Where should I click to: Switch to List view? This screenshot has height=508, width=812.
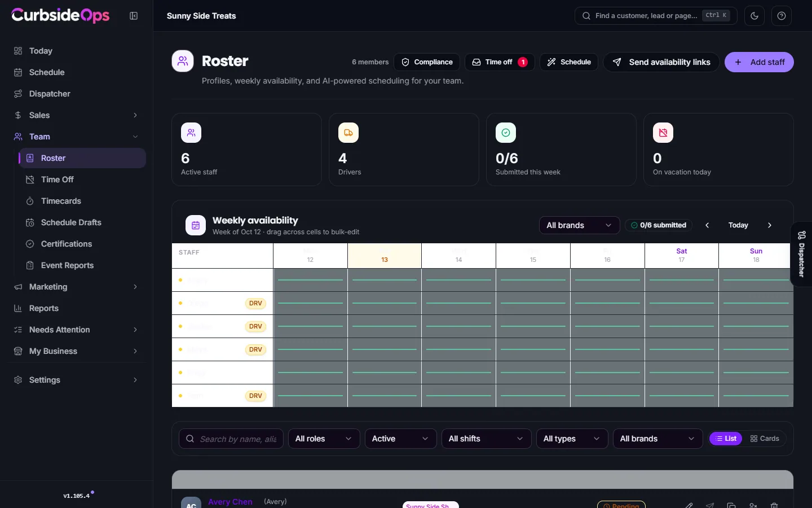[726, 439]
